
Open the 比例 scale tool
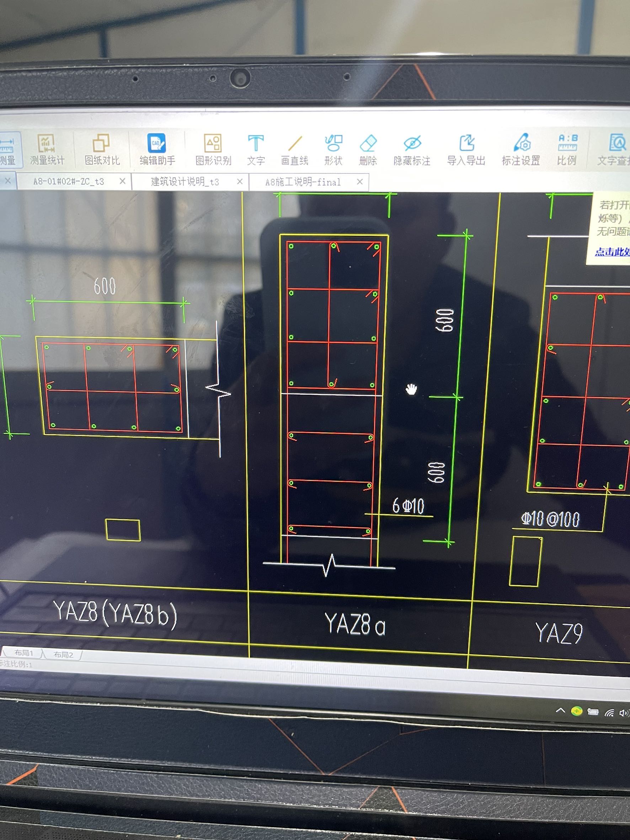coord(567,150)
